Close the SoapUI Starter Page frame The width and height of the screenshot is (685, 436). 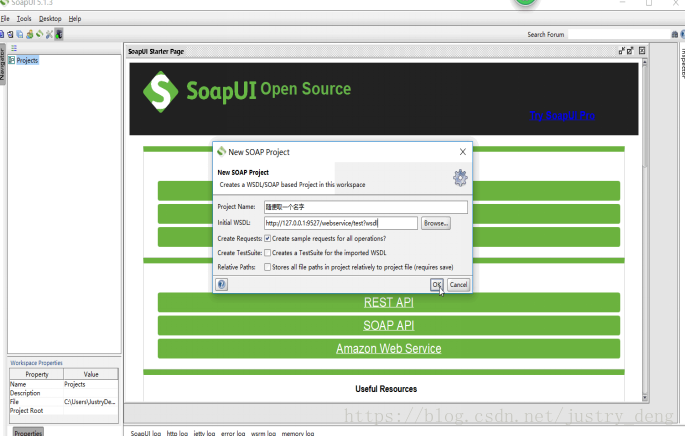[x=642, y=51]
